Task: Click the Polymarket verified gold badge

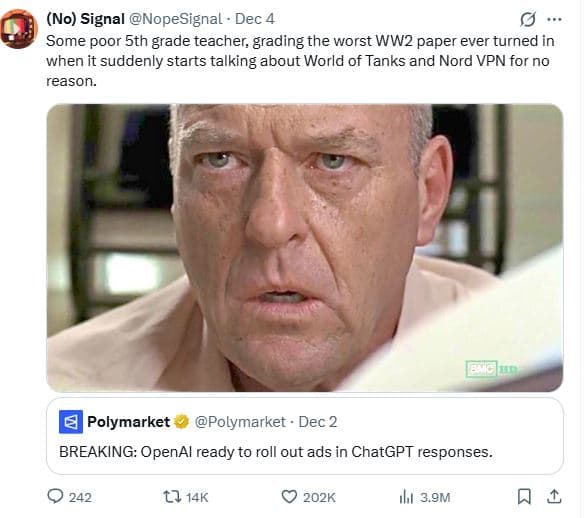Action: (x=181, y=422)
